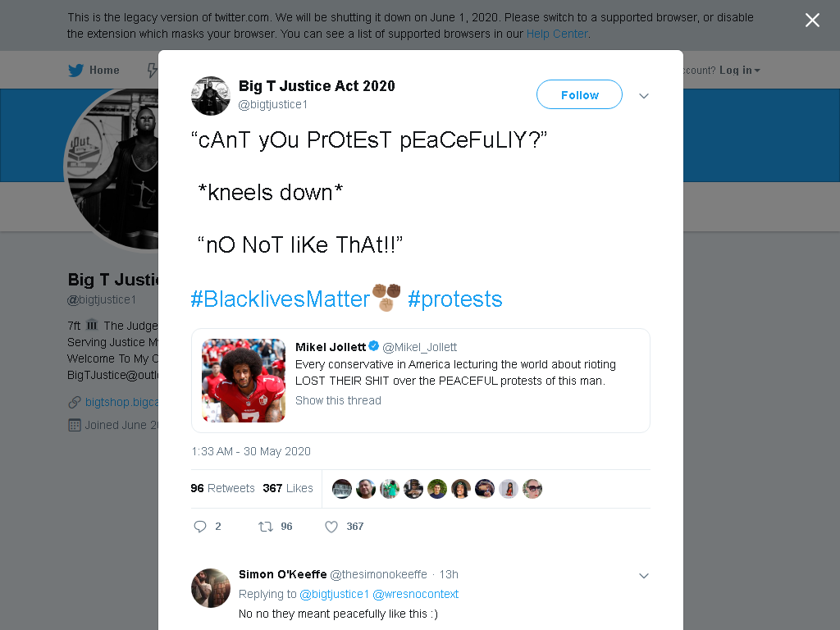Like the tweet with heart icon
Image resolution: width=840 pixels, height=630 pixels.
(x=331, y=527)
